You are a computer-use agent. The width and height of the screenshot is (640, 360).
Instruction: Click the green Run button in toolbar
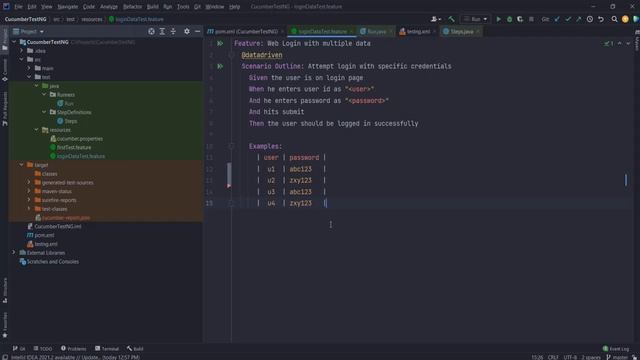pyautogui.click(x=498, y=19)
